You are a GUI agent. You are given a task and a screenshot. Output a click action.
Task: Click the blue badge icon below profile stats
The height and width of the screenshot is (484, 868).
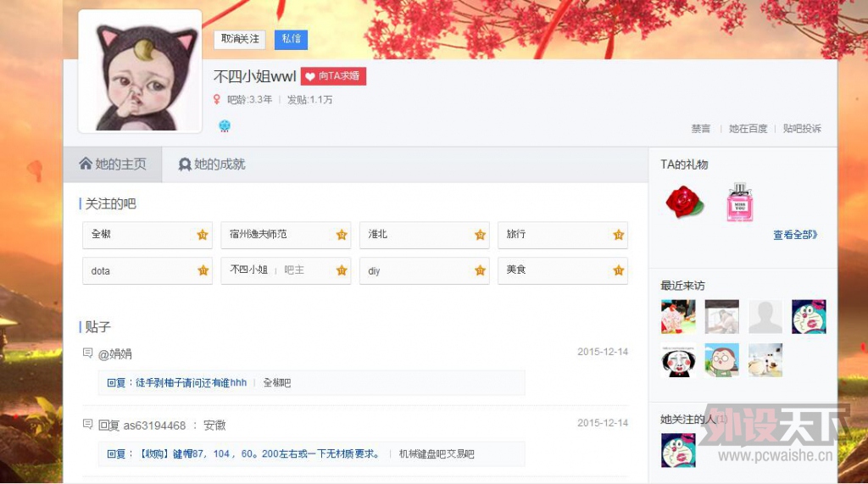point(224,125)
